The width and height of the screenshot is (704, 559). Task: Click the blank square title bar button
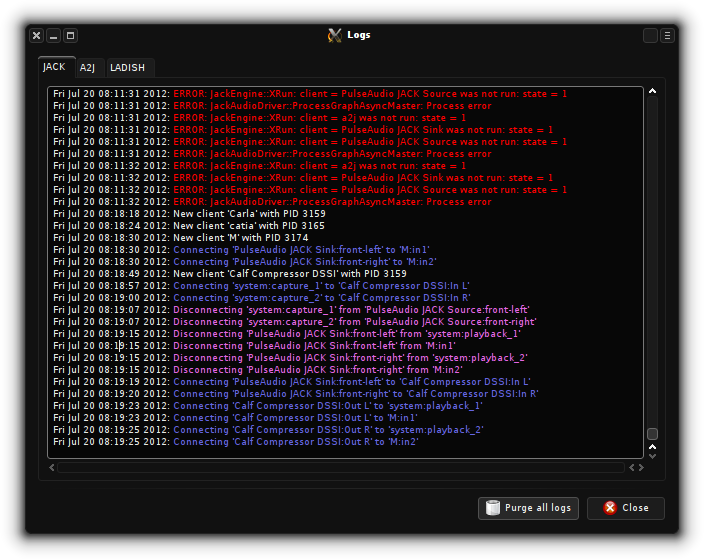tap(650, 35)
